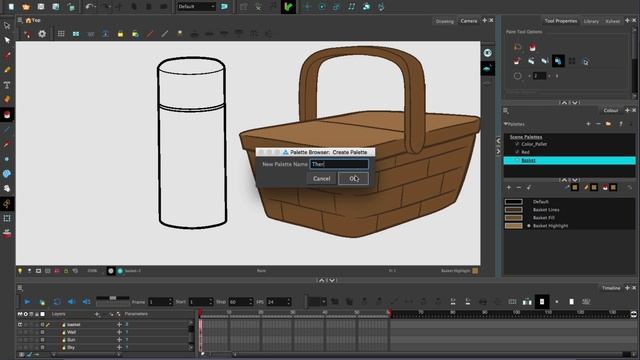Toggle the Red palette checkbox
This screenshot has height=360, width=640.
pos(517,152)
